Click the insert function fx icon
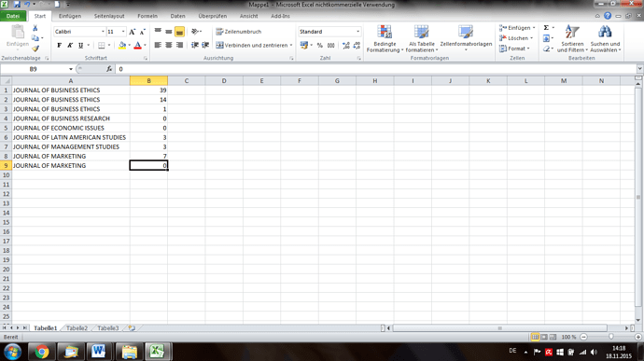 tap(109, 69)
